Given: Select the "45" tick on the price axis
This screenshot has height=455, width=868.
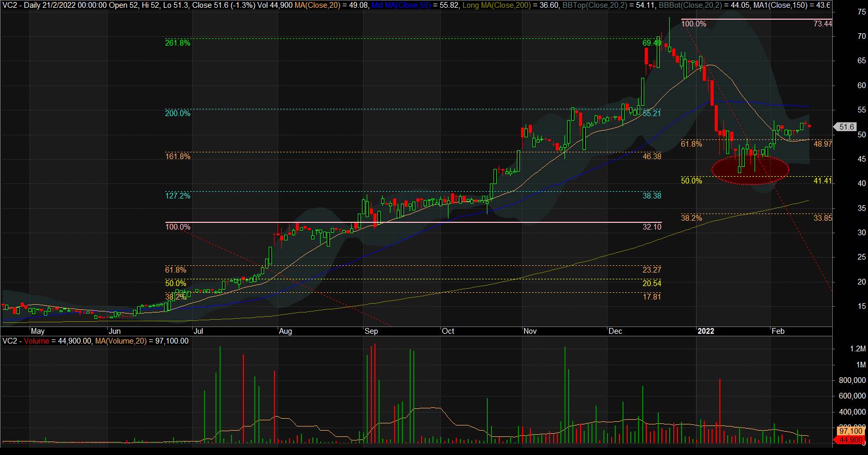Looking at the screenshot, I should click(862, 159).
